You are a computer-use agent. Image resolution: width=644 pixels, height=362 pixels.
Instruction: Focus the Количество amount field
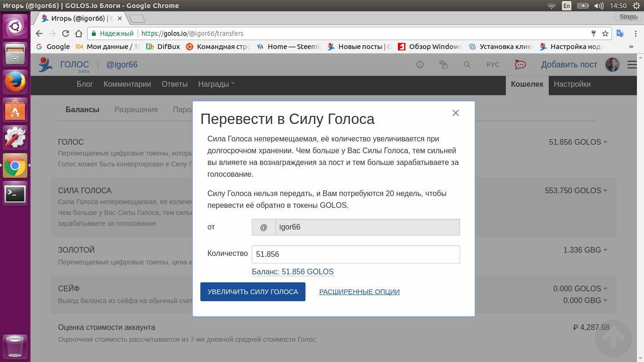(x=356, y=254)
